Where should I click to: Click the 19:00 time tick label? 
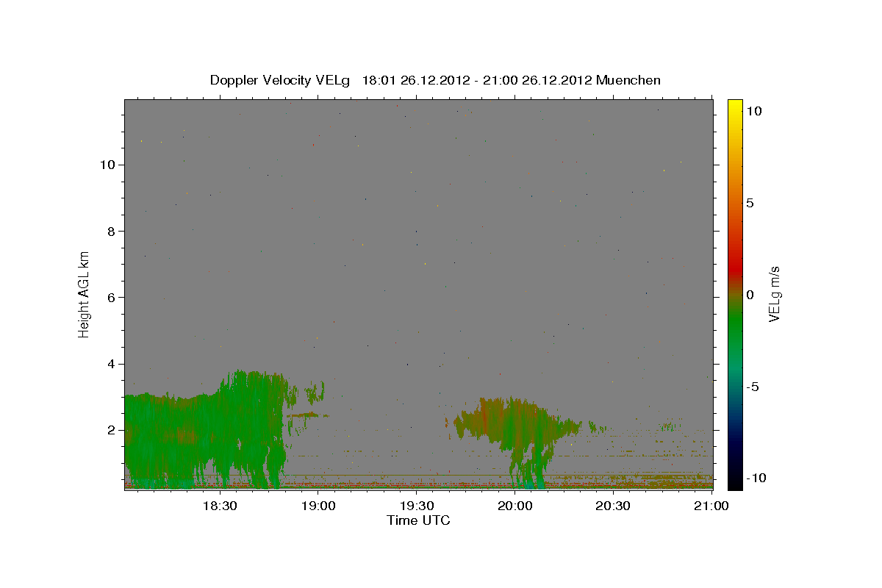click(x=318, y=506)
